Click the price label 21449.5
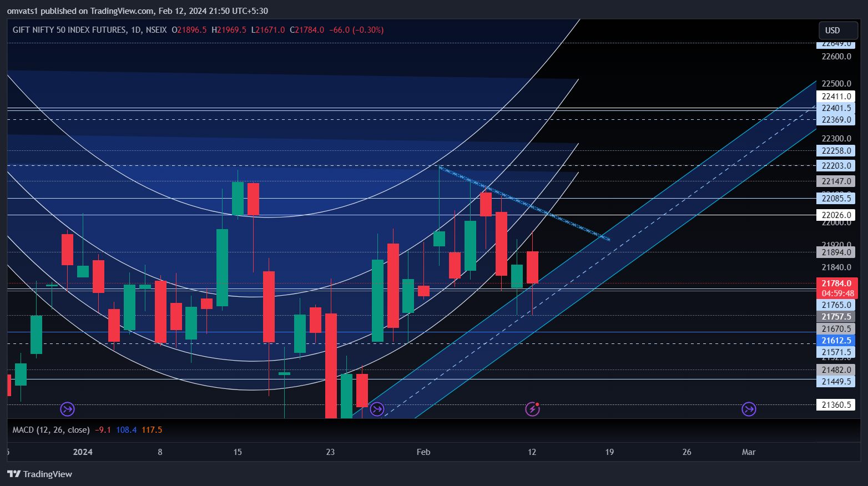 pyautogui.click(x=836, y=382)
